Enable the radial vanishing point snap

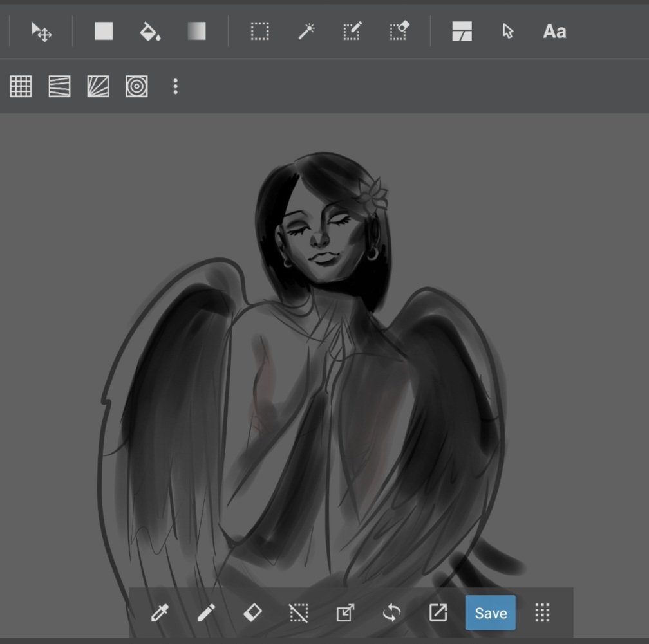click(x=98, y=86)
